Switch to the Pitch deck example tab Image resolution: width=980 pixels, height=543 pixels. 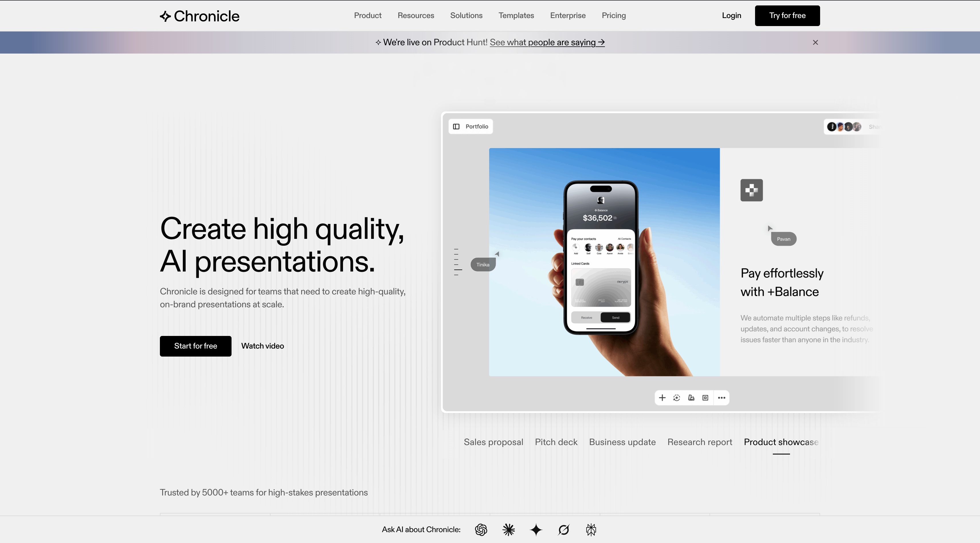[x=556, y=442]
